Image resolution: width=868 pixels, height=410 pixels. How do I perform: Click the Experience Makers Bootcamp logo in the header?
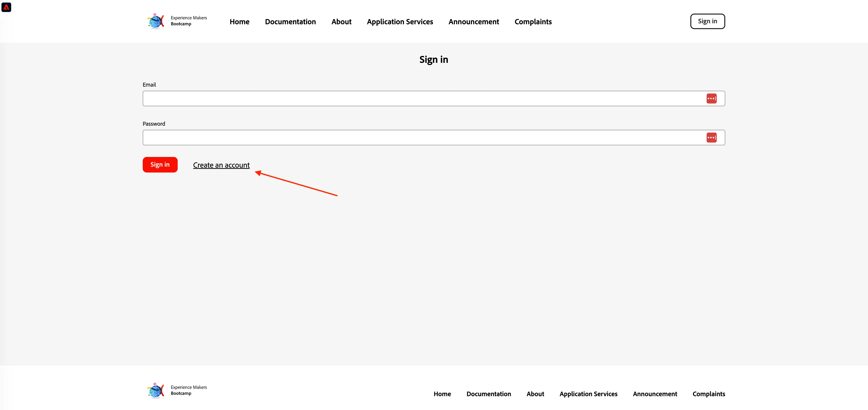pyautogui.click(x=156, y=21)
